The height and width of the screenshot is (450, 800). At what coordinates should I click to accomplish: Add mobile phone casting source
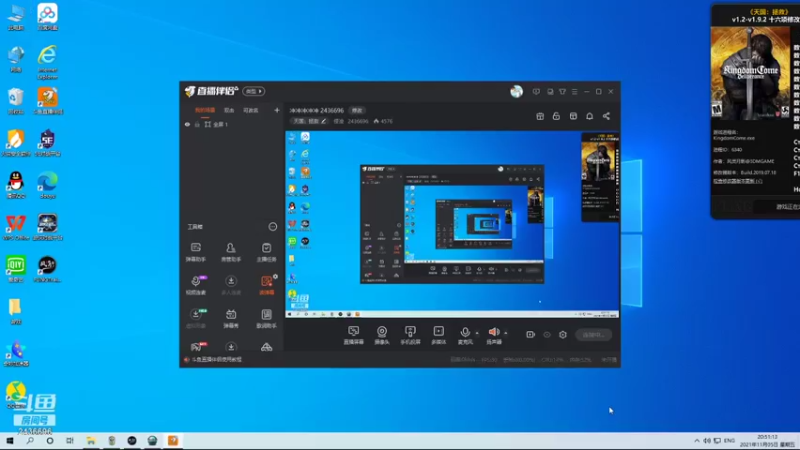pos(410,335)
